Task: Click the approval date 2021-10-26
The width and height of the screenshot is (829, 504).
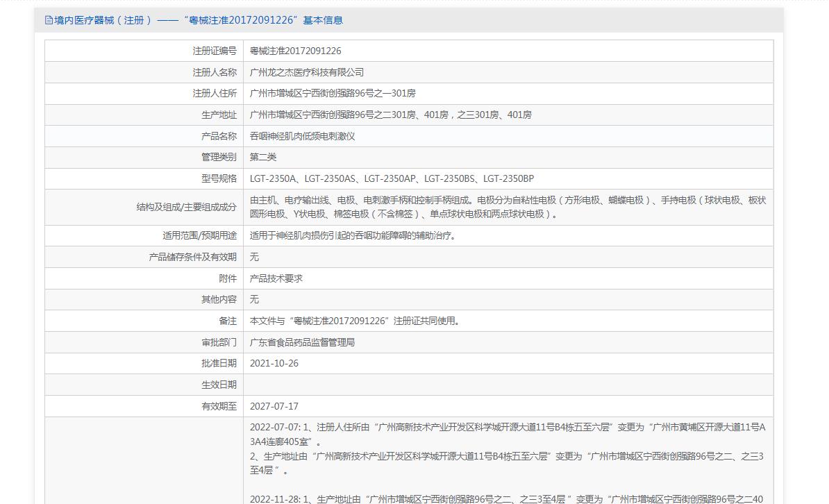Action: click(274, 363)
